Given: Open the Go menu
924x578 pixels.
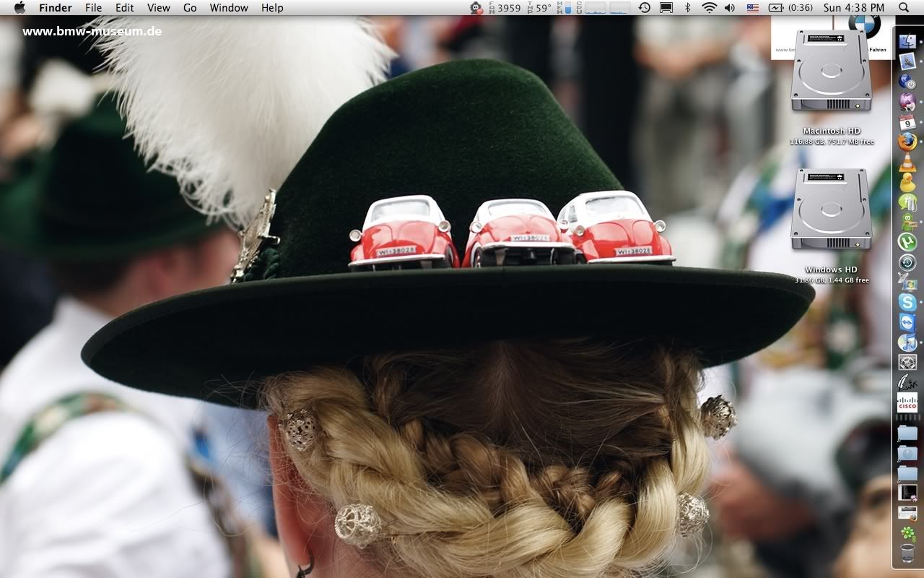Looking at the screenshot, I should click(x=190, y=8).
